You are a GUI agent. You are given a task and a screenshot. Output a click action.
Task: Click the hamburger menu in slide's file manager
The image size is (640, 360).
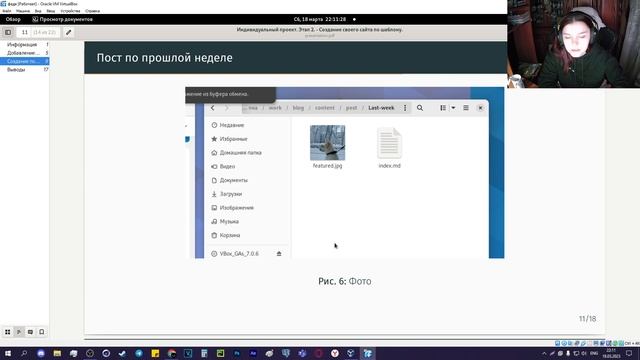pyautogui.click(x=466, y=108)
